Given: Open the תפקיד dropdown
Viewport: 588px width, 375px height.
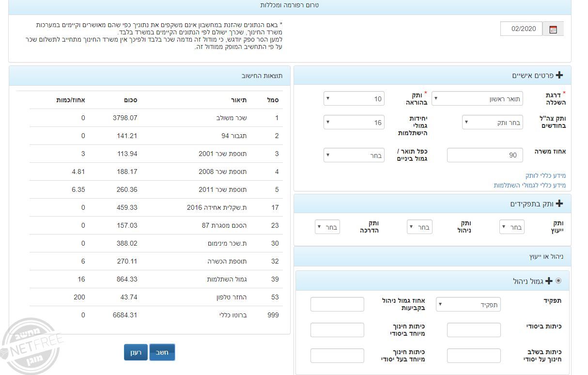Looking at the screenshot, I should (468, 304).
